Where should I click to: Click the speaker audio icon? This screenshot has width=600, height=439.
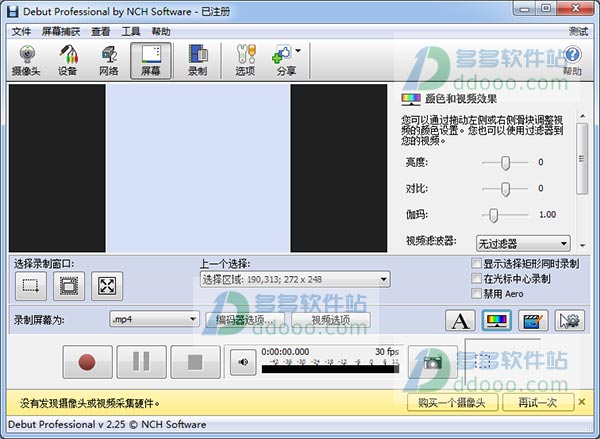tap(243, 362)
